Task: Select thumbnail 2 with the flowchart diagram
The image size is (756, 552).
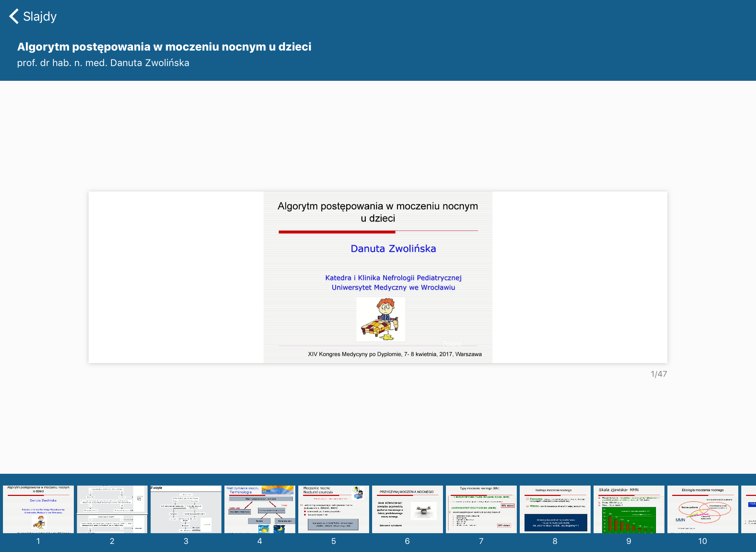Action: [112, 509]
